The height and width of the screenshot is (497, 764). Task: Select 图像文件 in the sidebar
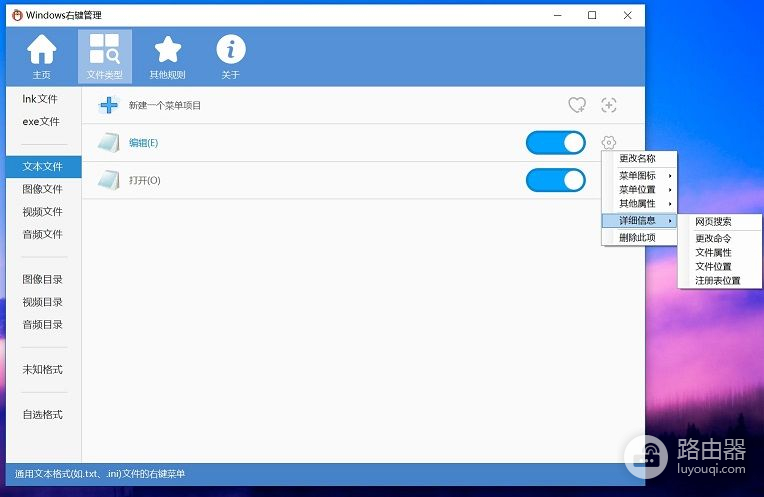[42, 189]
